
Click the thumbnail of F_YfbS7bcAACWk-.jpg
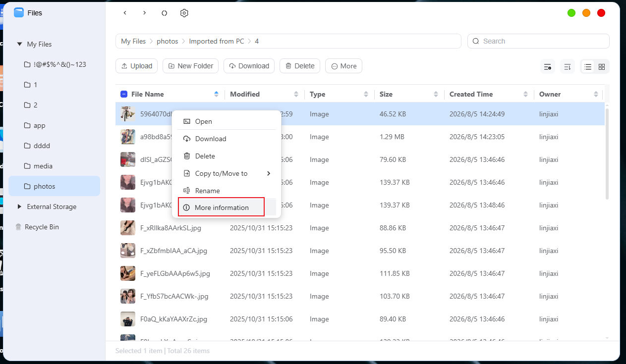click(x=128, y=296)
